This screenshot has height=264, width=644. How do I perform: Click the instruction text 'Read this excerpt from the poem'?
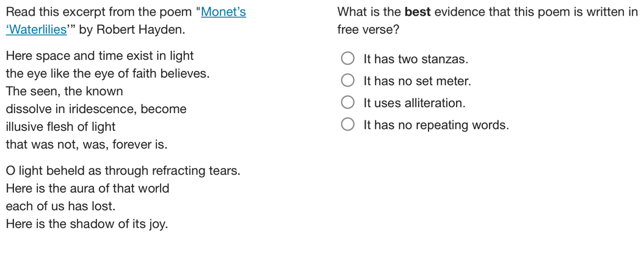[x=101, y=12]
